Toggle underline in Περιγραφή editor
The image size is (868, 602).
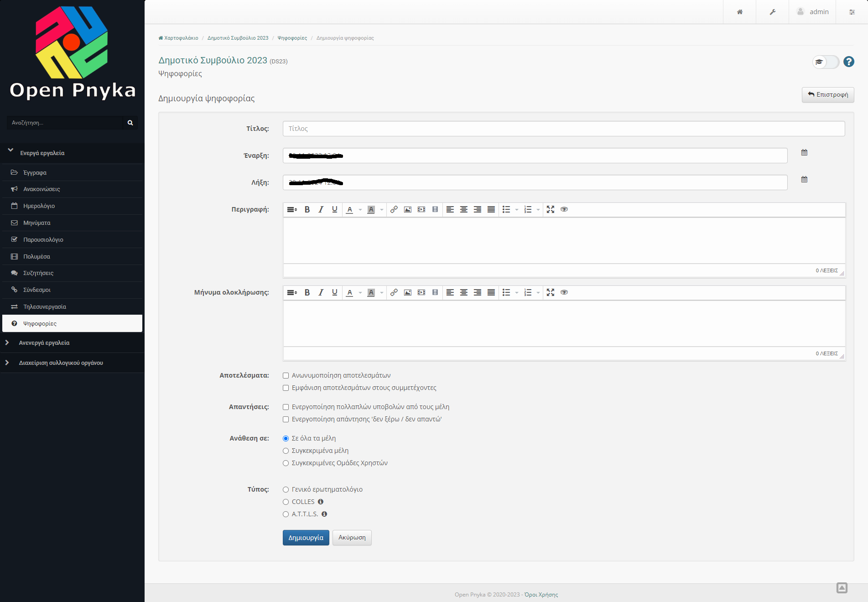[x=335, y=209]
